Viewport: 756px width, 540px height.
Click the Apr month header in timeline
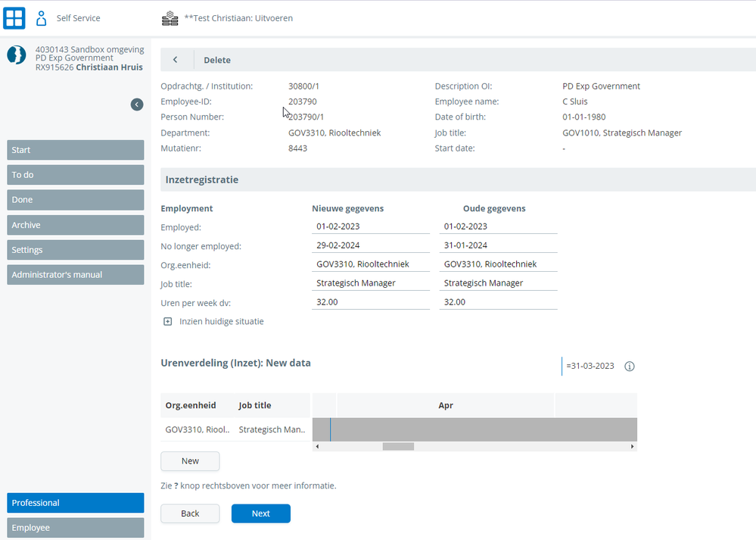tap(446, 405)
